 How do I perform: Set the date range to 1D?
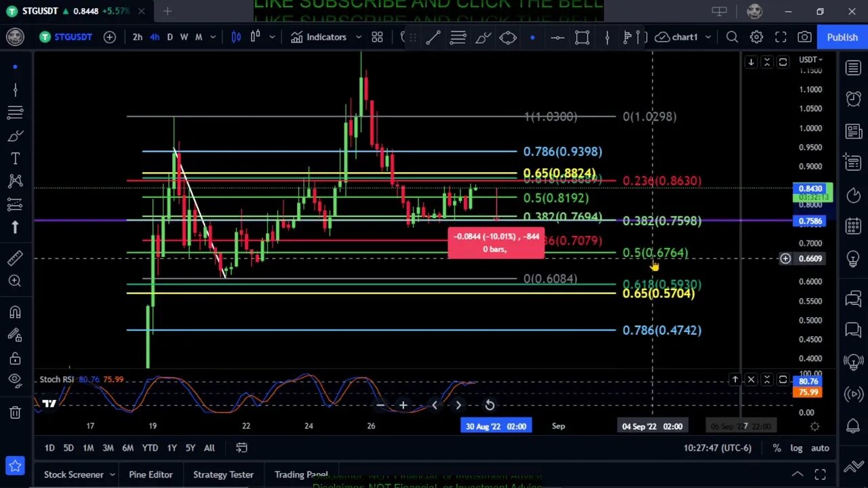pos(50,448)
